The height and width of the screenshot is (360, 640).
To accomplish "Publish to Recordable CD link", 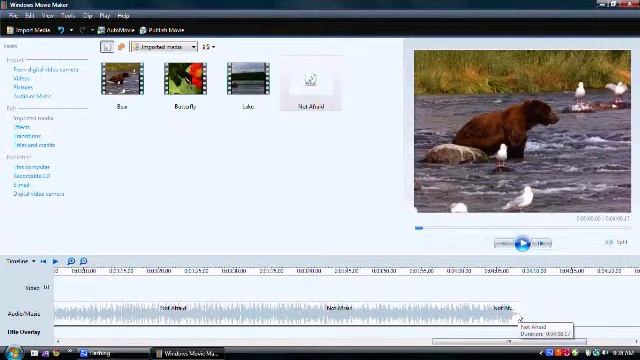I will 32,176.
